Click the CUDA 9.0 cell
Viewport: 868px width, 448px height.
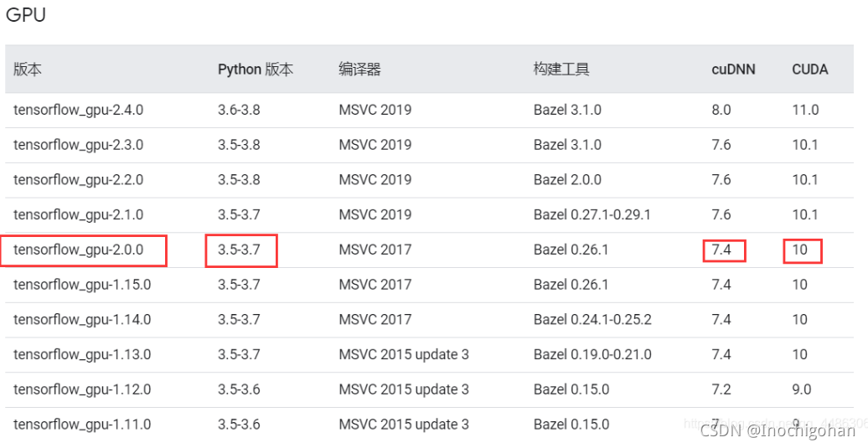point(802,389)
